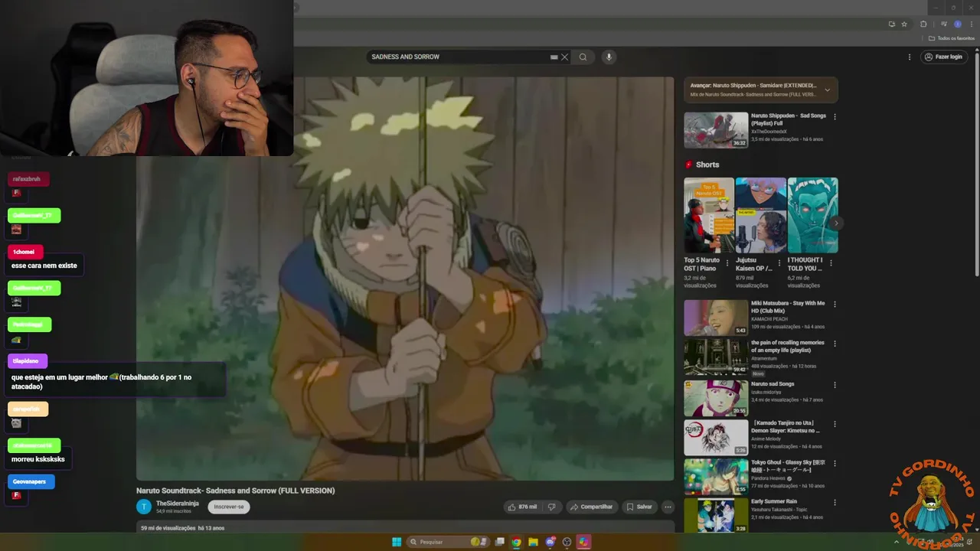Open Task View on the taskbar
This screenshot has width=980, height=551.
coord(500,542)
